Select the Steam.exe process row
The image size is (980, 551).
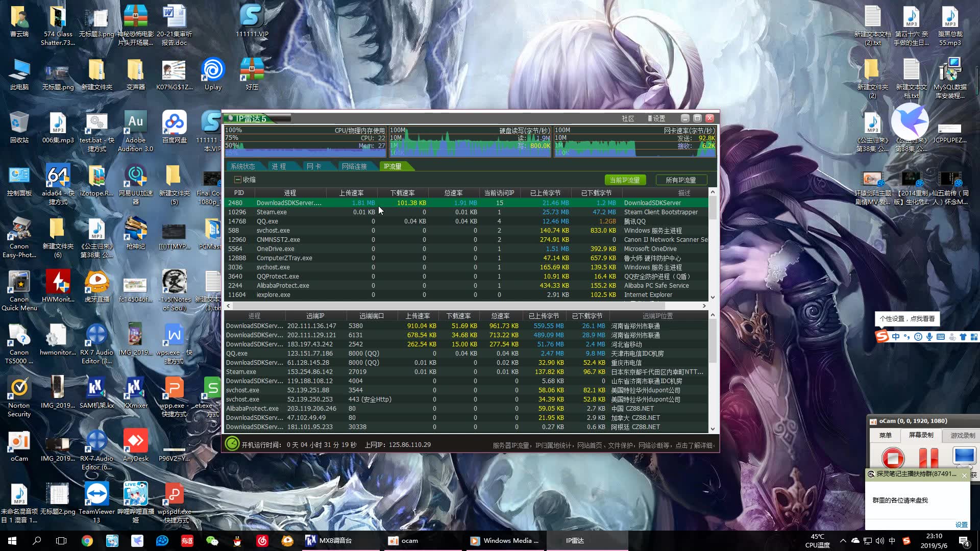(466, 212)
